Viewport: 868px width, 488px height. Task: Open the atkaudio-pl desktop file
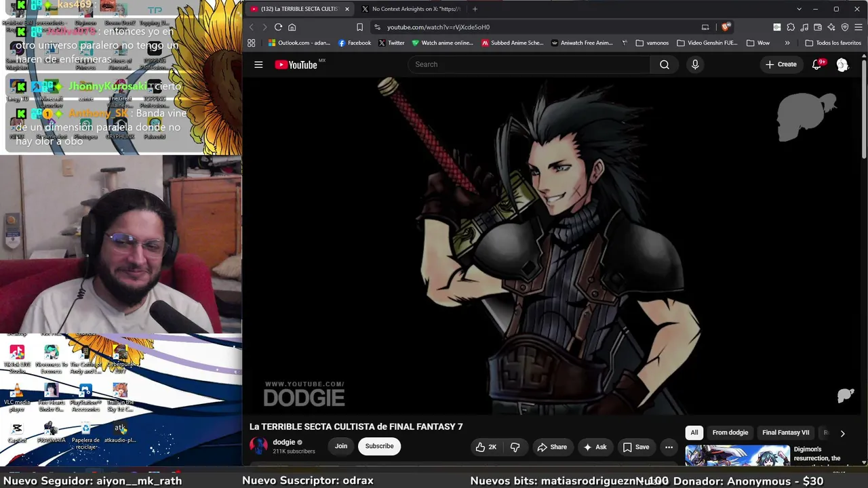point(120,432)
